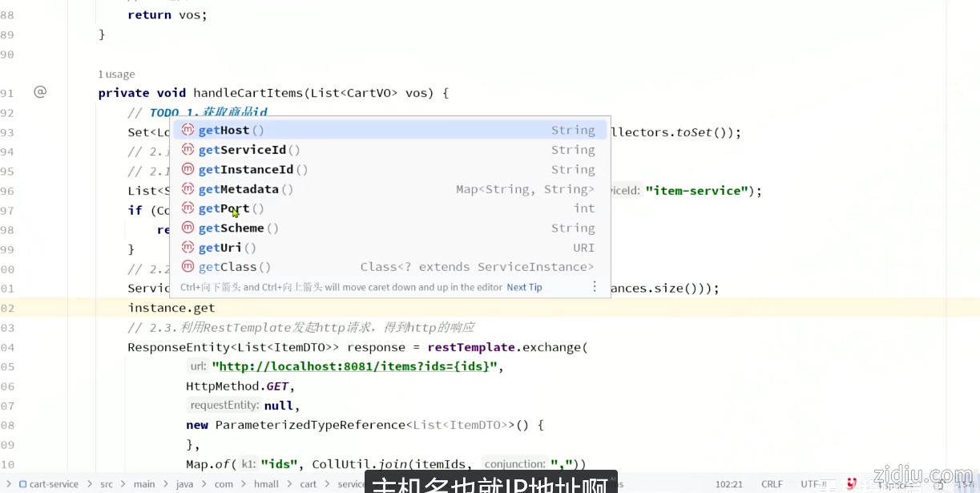Select getInstanceId() from the completion list
The image size is (980, 493).
click(x=252, y=169)
